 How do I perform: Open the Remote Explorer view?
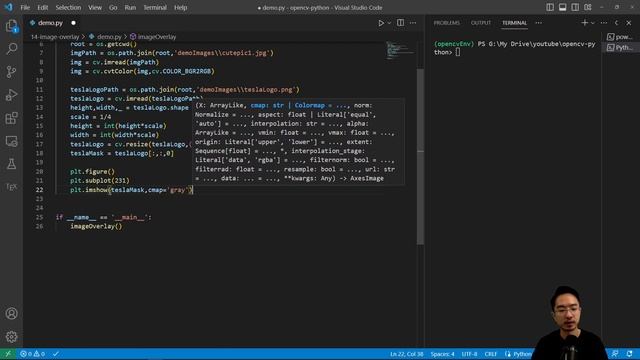tap(11, 141)
